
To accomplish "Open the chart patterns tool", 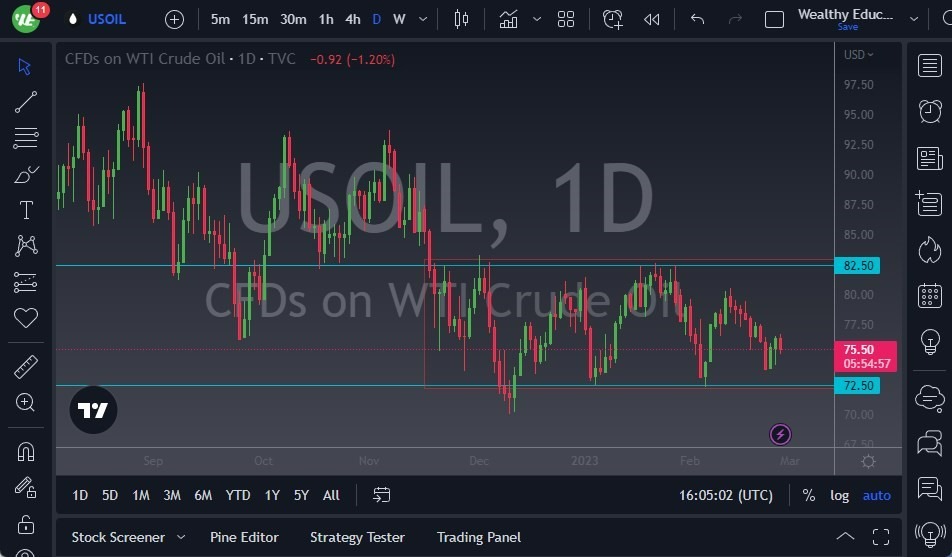I will (x=26, y=246).
